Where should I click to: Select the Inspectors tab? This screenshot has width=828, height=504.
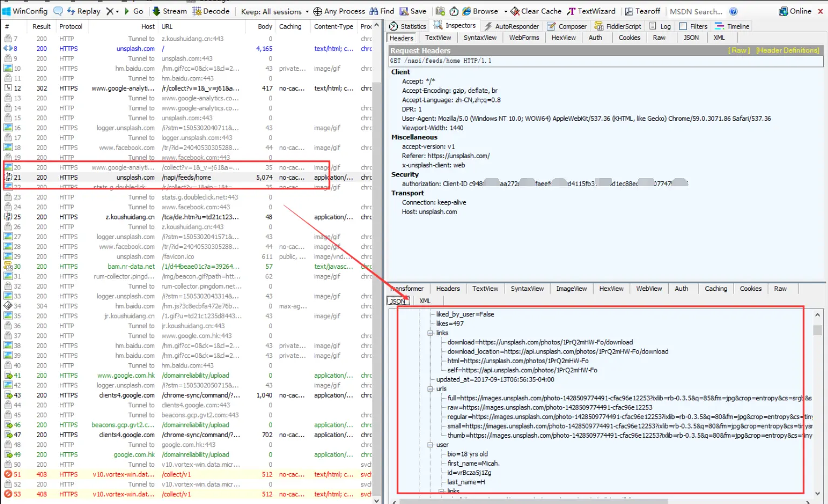[455, 25]
